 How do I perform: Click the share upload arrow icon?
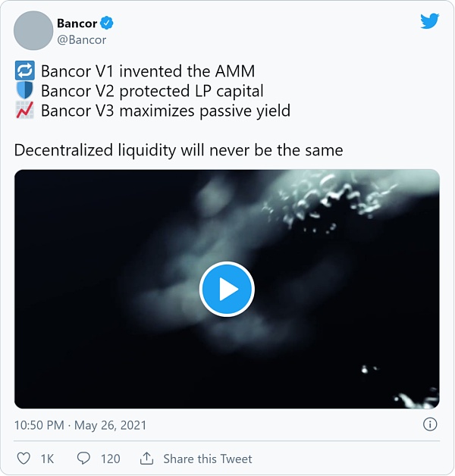[x=146, y=459]
